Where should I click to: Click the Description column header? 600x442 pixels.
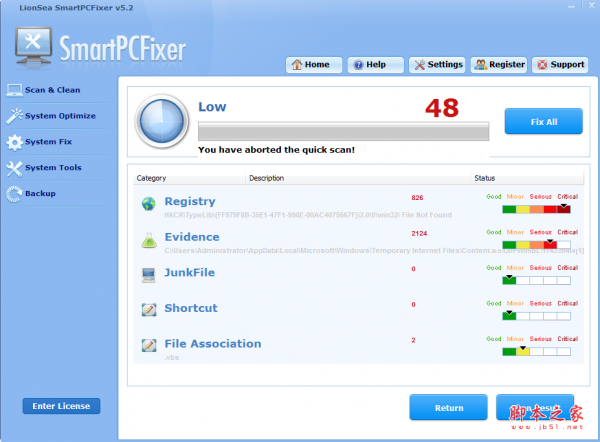coord(266,178)
